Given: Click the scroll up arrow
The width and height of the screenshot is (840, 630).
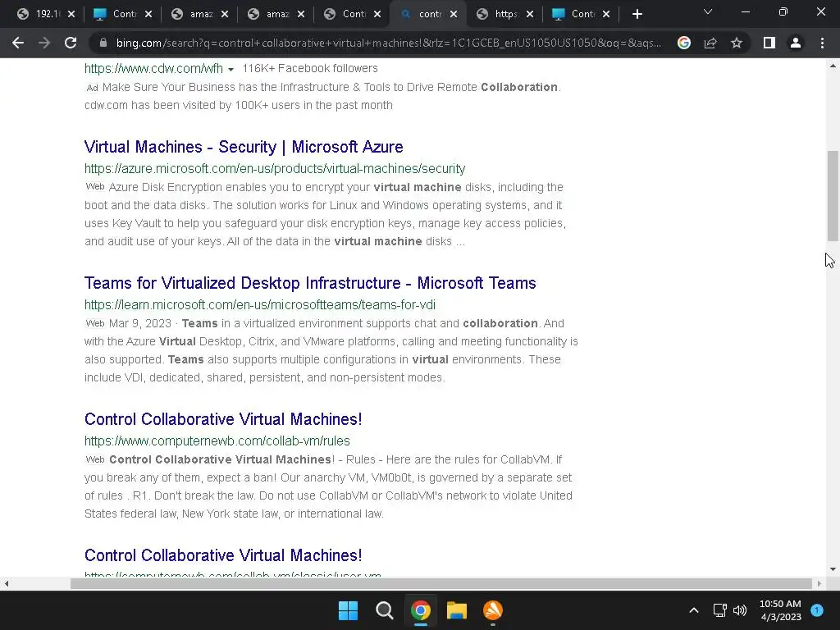Looking at the screenshot, I should (833, 66).
